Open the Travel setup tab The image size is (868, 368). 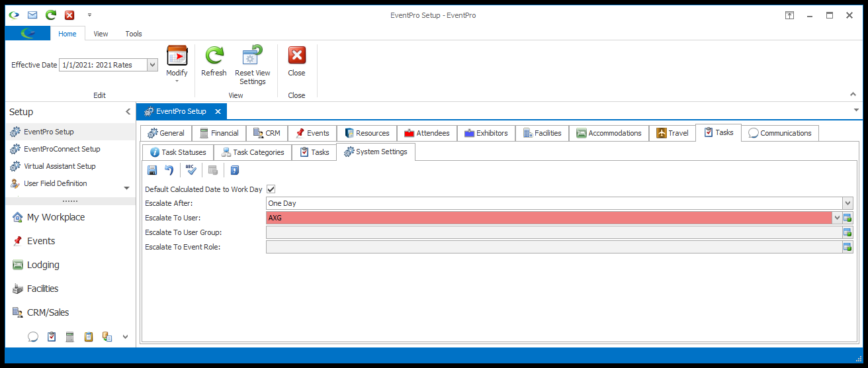coord(673,133)
